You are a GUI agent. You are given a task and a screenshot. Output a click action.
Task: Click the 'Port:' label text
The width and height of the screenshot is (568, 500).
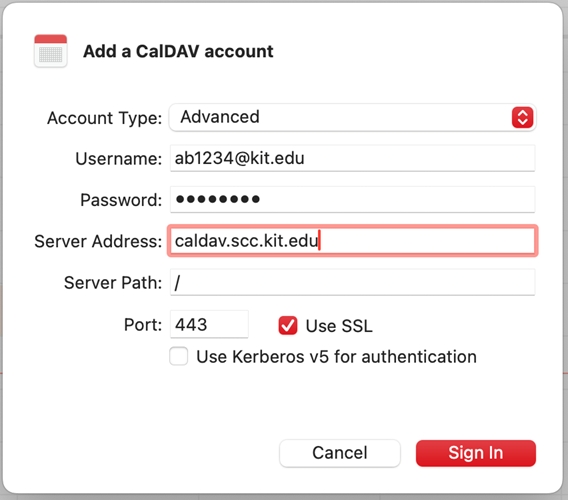(143, 325)
